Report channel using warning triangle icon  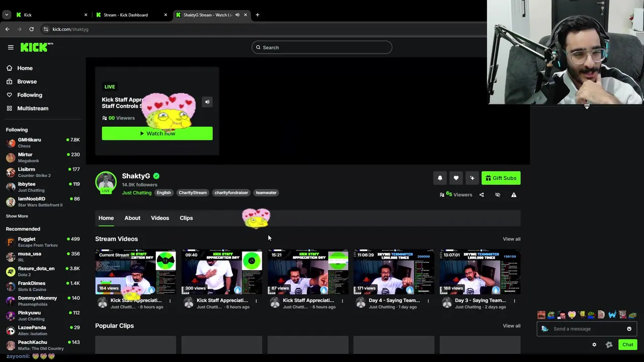tap(514, 195)
